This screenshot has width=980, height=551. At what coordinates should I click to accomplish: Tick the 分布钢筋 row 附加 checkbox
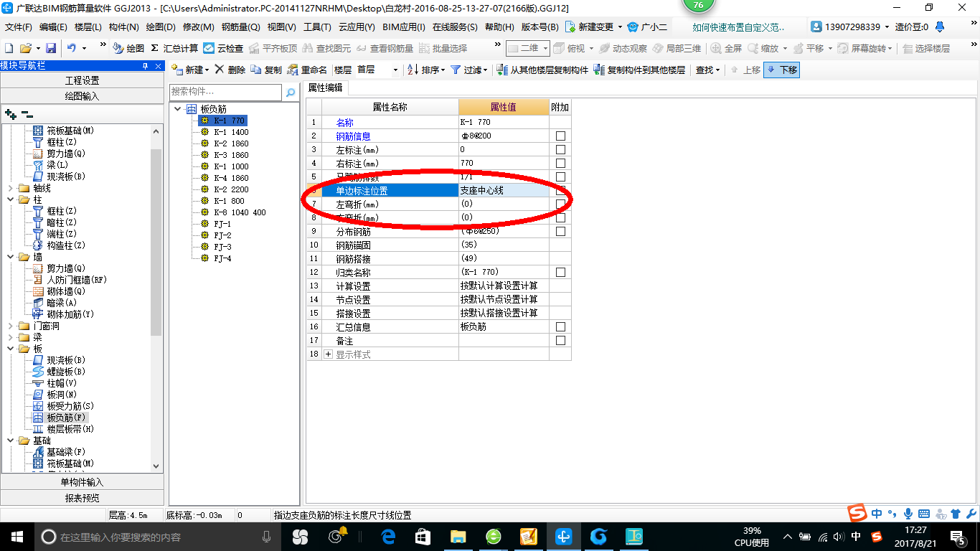(560, 232)
